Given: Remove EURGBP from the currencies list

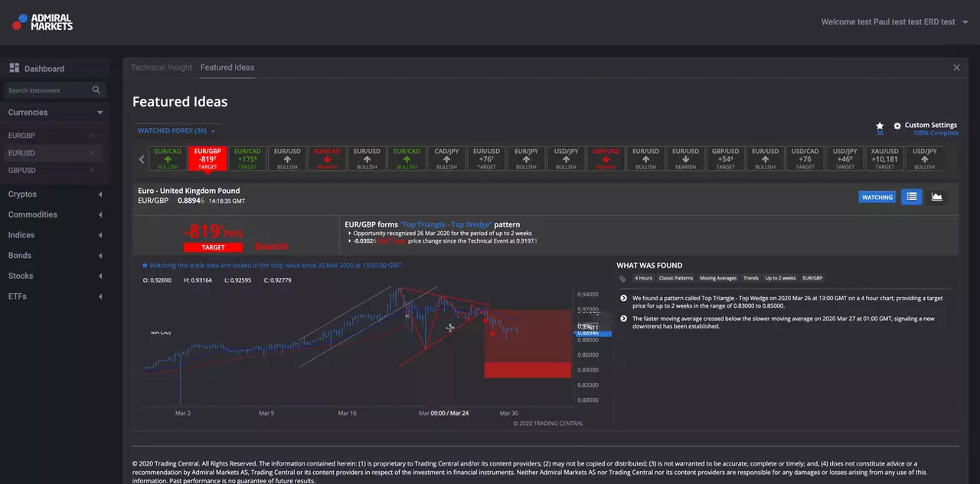Looking at the screenshot, I should (92, 136).
